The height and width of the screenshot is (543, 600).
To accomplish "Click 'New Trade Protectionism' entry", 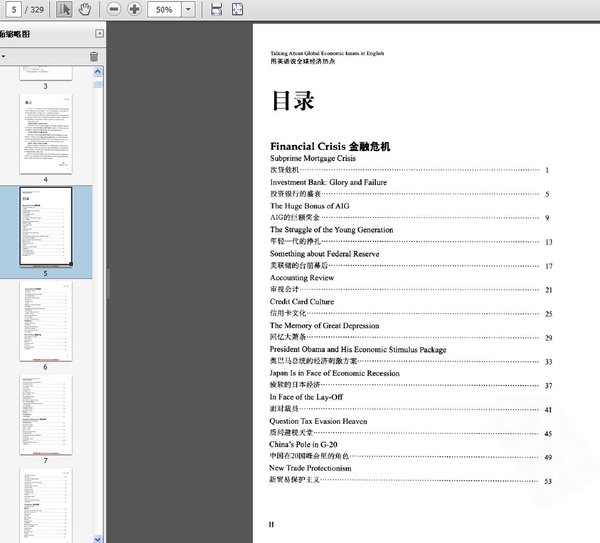I will click(310, 468).
